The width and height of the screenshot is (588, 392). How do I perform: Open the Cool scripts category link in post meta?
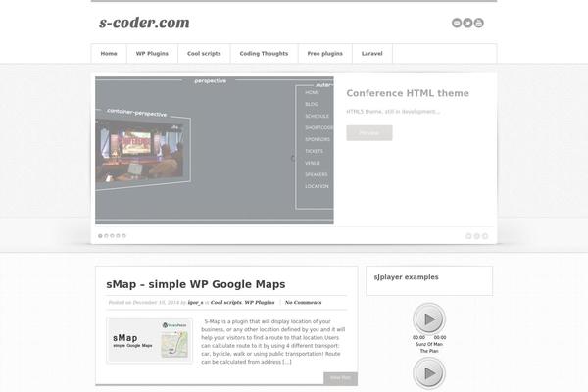[x=226, y=303]
